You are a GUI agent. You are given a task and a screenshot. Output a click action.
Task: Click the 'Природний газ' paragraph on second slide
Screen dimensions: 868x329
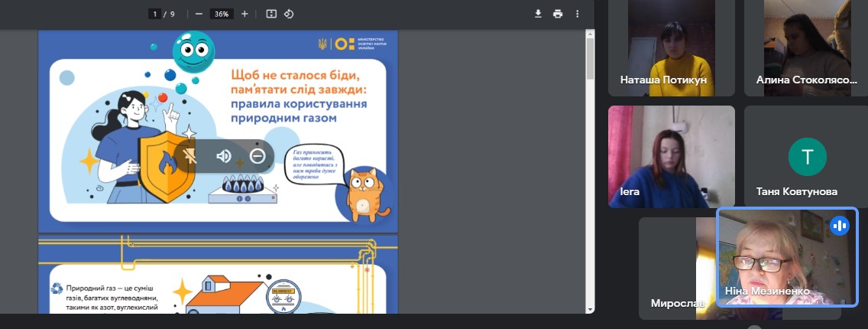[x=112, y=298]
